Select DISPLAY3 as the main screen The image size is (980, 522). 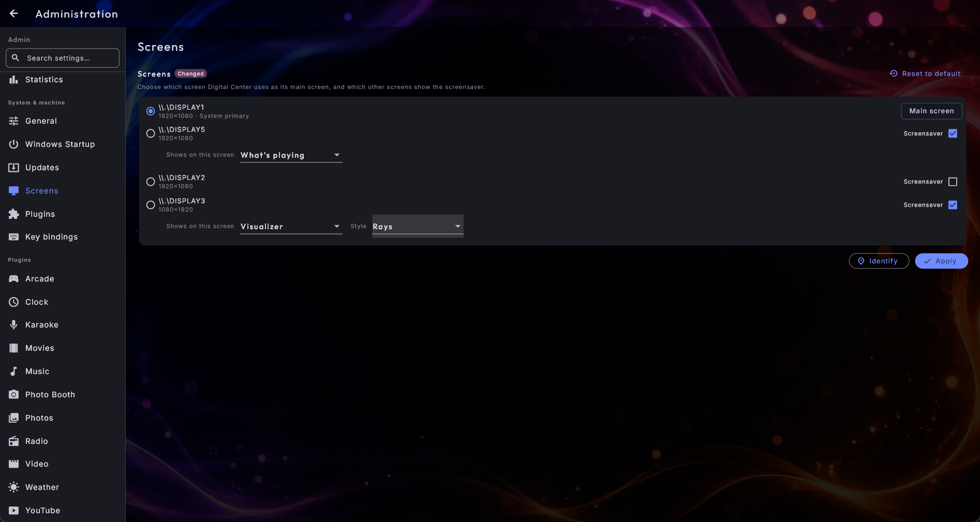(x=151, y=205)
